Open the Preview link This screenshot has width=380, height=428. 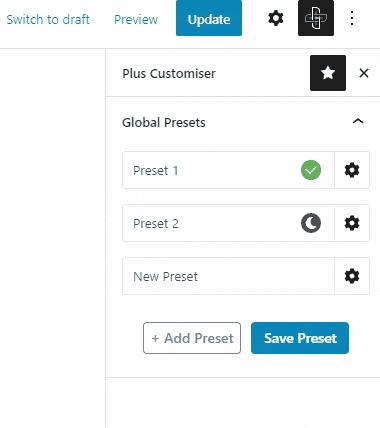point(136,19)
